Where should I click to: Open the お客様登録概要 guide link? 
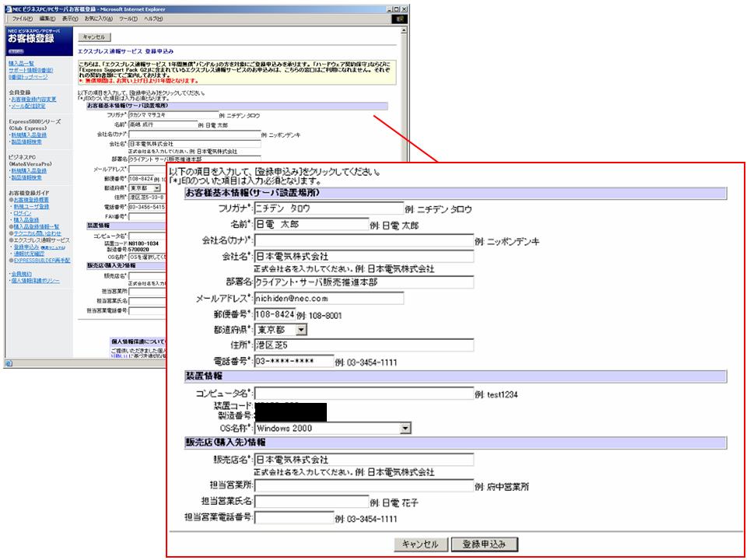coord(31,200)
